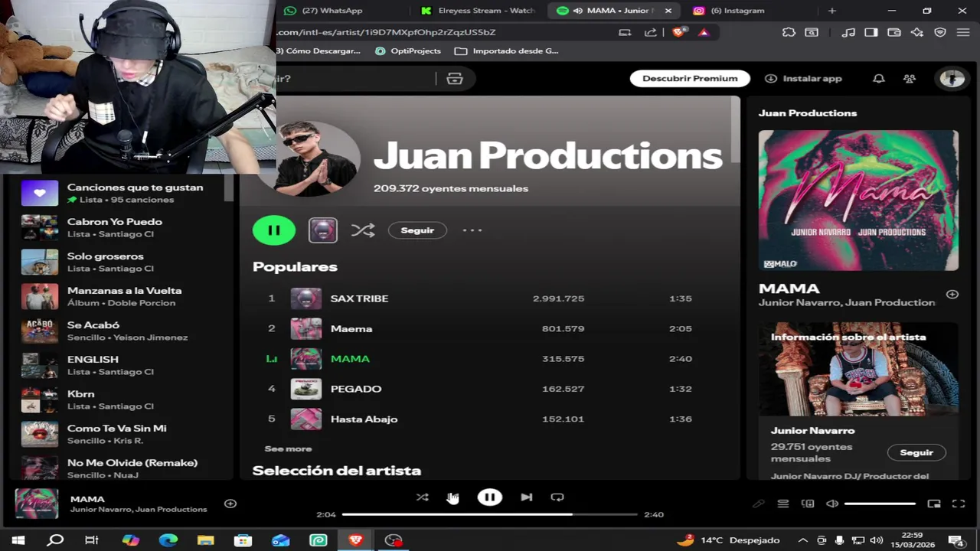The width and height of the screenshot is (980, 551).
Task: Open the miniplayer icon
Action: [934, 504]
